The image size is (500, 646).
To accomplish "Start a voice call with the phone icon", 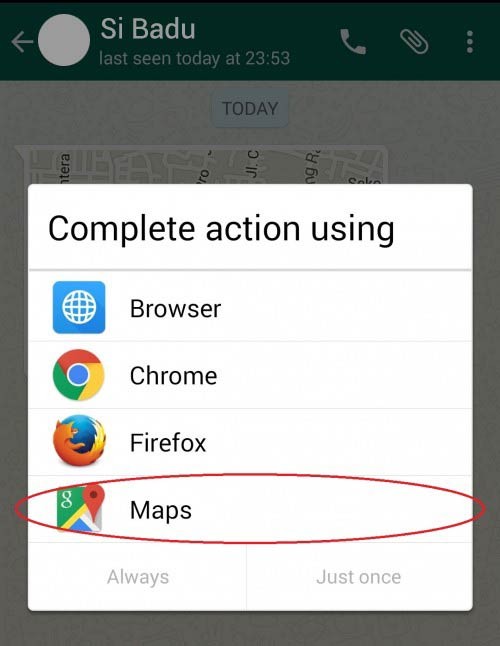I will pos(353,42).
